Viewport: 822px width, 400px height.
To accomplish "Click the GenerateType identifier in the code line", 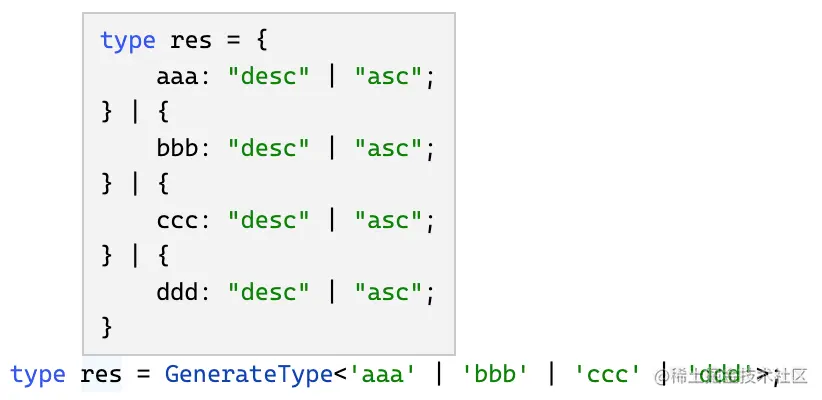I will coord(249,375).
